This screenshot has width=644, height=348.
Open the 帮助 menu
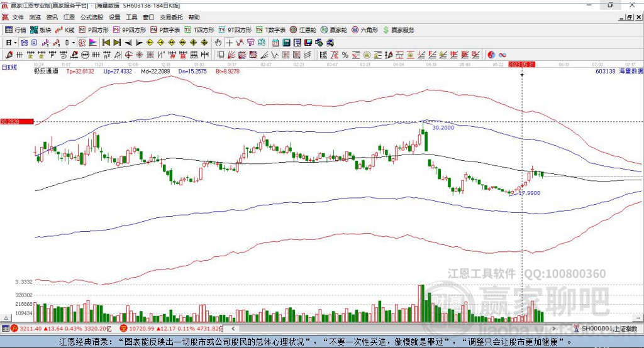click(194, 17)
